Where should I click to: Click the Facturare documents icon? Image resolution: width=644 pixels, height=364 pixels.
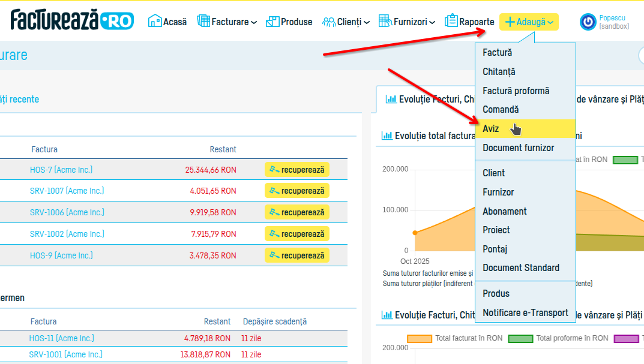(x=203, y=22)
